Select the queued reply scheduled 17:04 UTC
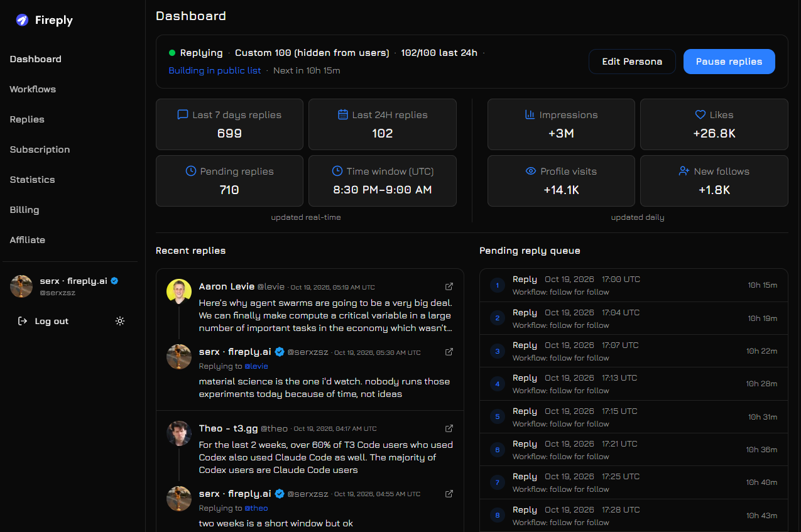Viewport: 801px width, 532px height. [x=633, y=318]
